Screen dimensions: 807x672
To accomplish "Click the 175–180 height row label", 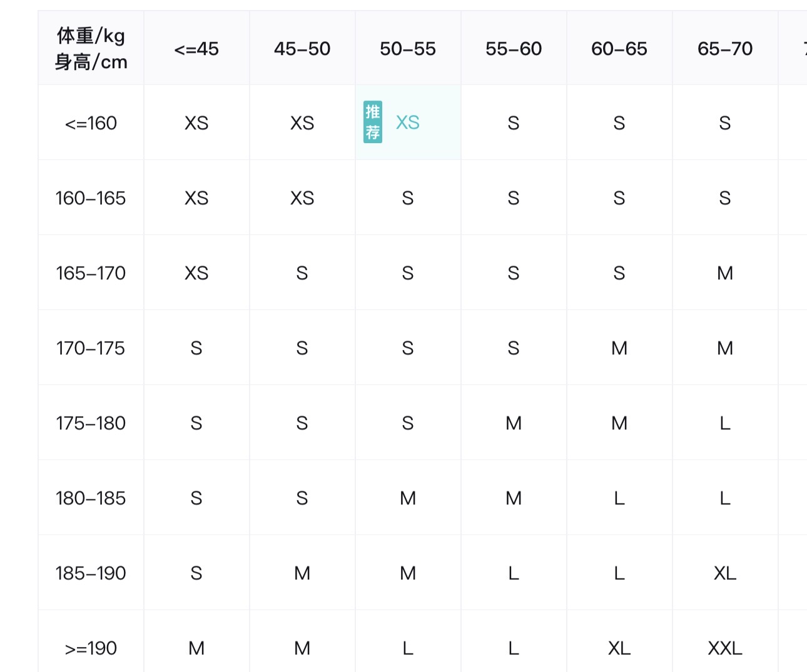I will pos(91,423).
